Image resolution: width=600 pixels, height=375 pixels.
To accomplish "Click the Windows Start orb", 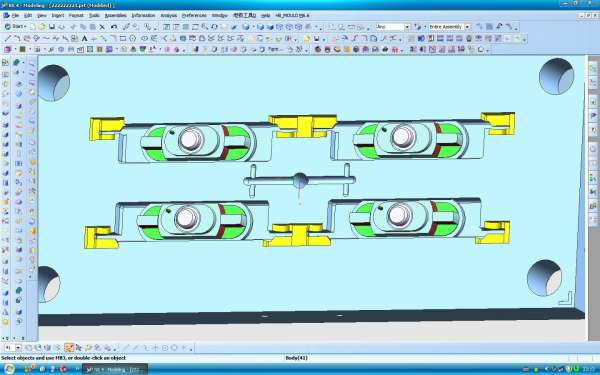I will 9,369.
